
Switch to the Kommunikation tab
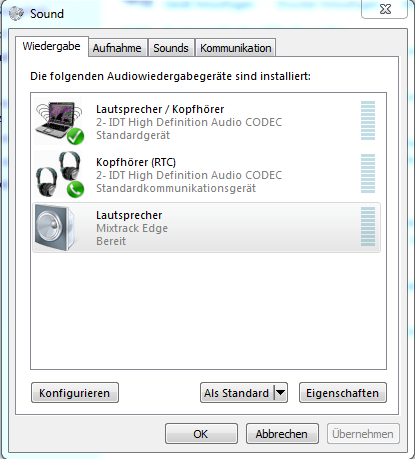(x=235, y=48)
